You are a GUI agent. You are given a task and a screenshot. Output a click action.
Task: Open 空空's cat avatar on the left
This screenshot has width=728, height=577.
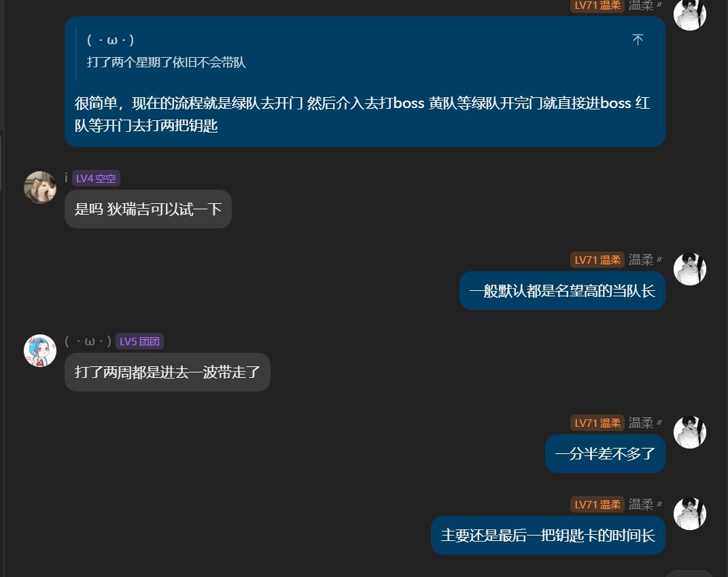(39, 188)
